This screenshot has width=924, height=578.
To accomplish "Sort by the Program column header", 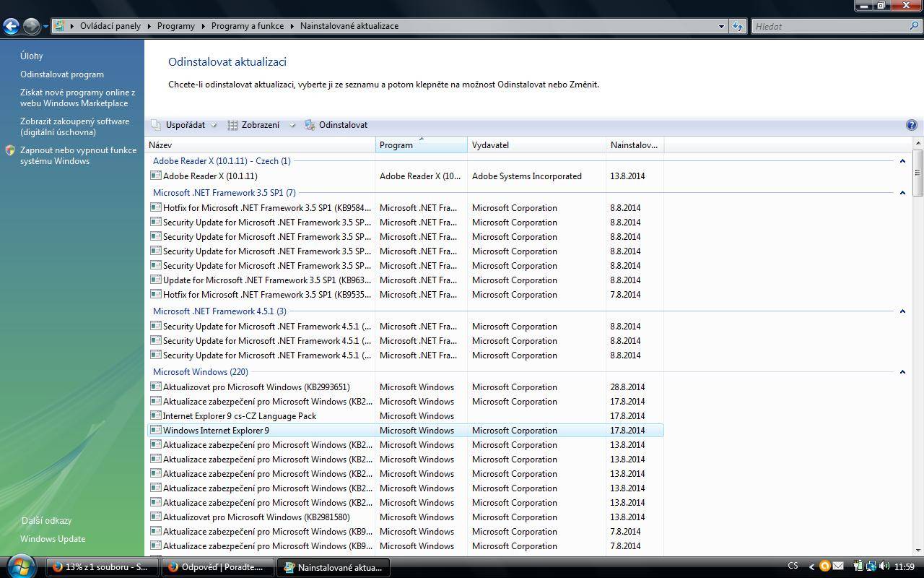I will point(422,145).
